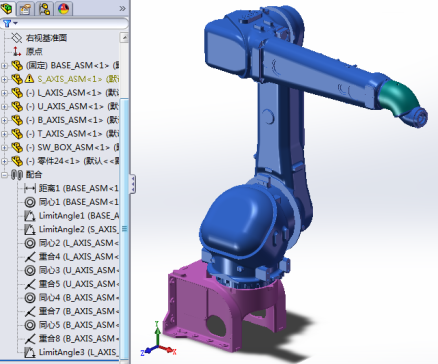Click the T_AXIS_ASM<1> assembly icon
This screenshot has width=438, height=364.
pyautogui.click(x=17, y=134)
